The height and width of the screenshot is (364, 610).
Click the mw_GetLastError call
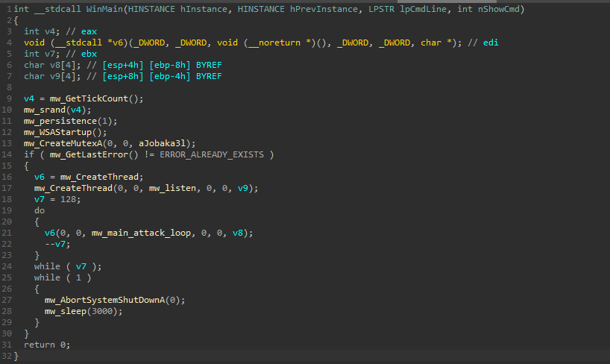89,154
